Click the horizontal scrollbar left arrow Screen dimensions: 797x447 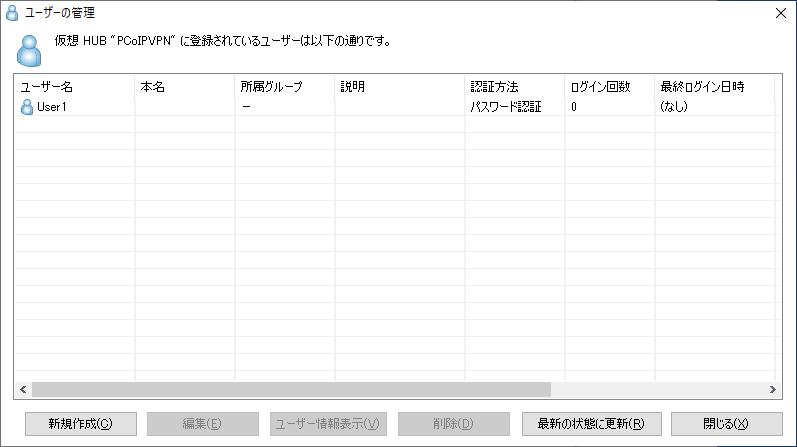(23, 390)
